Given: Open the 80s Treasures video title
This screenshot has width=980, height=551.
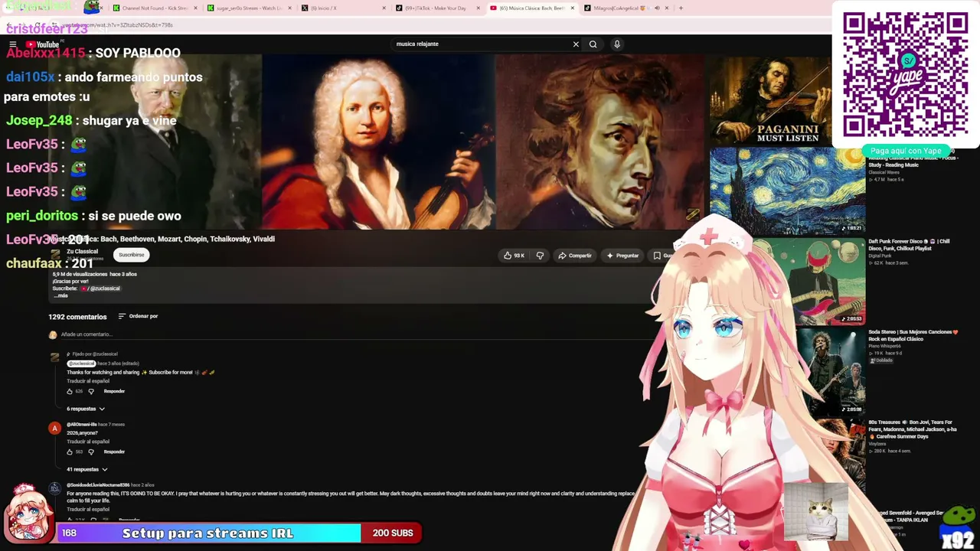Looking at the screenshot, I should coord(913,429).
